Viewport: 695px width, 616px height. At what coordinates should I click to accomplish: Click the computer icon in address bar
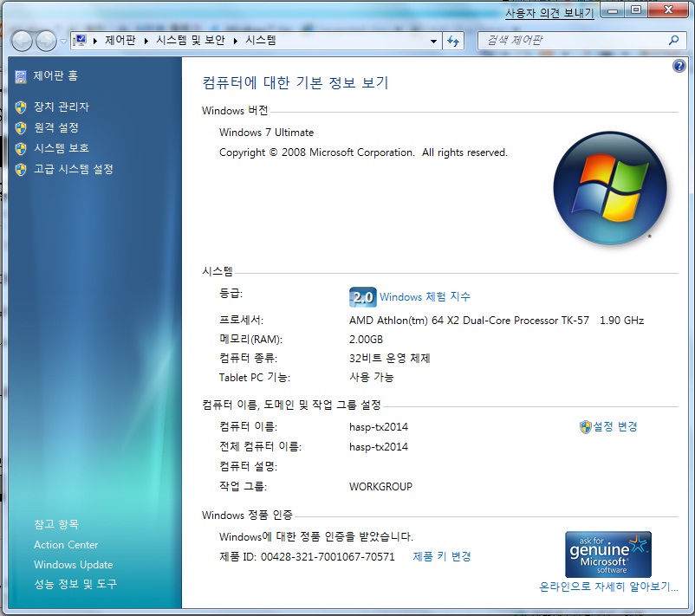point(81,41)
